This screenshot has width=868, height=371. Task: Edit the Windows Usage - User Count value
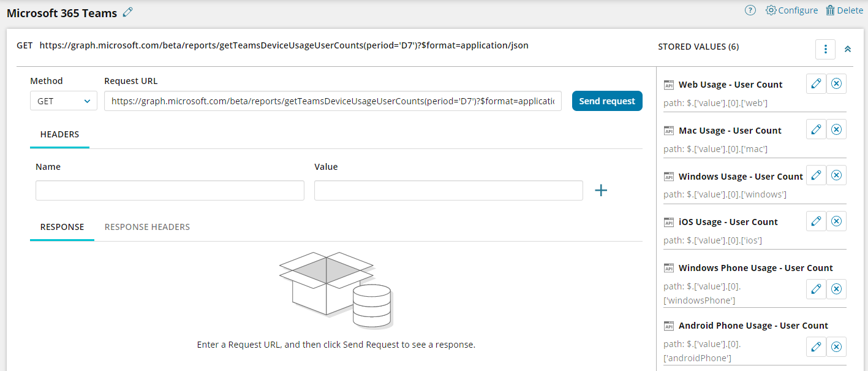pyautogui.click(x=816, y=175)
